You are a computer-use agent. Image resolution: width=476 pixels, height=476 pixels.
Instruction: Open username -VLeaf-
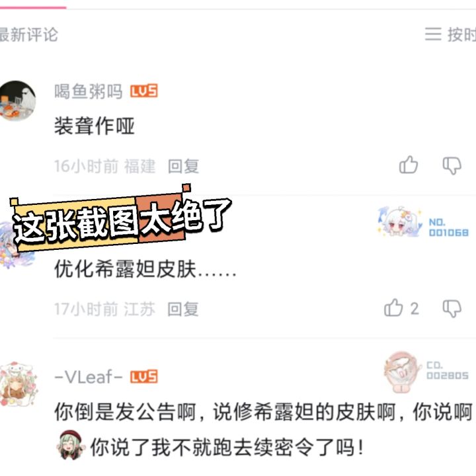tap(89, 377)
